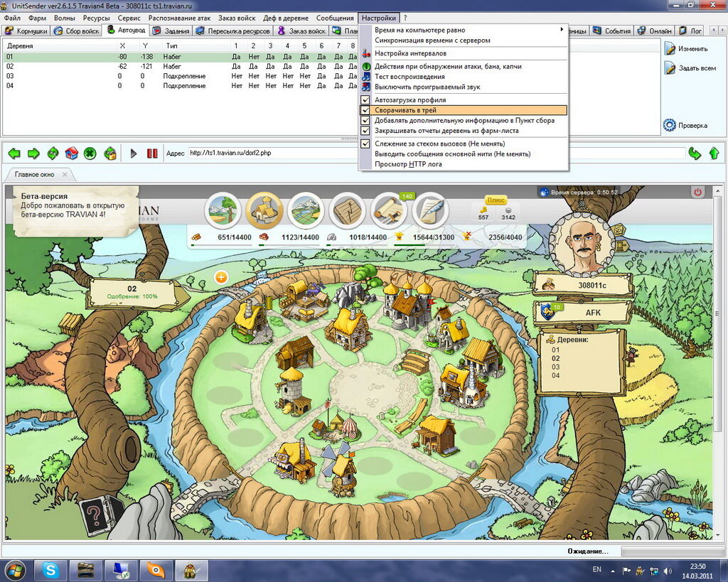The width and height of the screenshot is (728, 582).
Task: Open Skype from the taskbar
Action: click(50, 571)
